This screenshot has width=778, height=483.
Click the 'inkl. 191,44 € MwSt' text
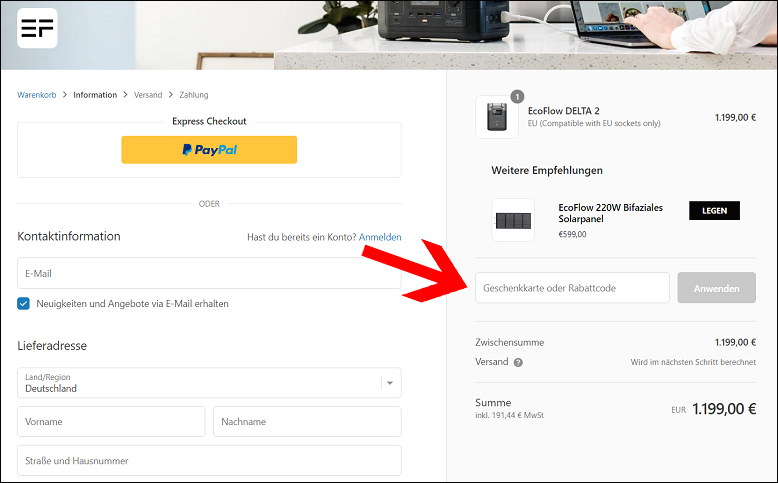[510, 415]
